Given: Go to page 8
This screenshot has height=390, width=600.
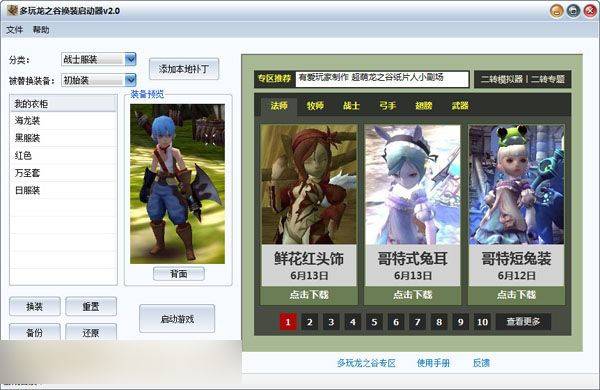Looking at the screenshot, I should tap(439, 322).
